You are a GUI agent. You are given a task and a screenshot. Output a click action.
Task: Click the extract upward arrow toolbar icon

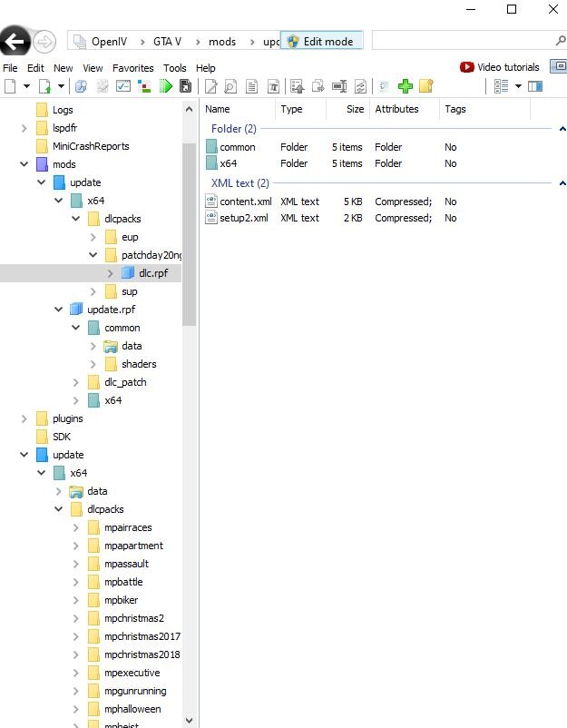[x=297, y=86]
